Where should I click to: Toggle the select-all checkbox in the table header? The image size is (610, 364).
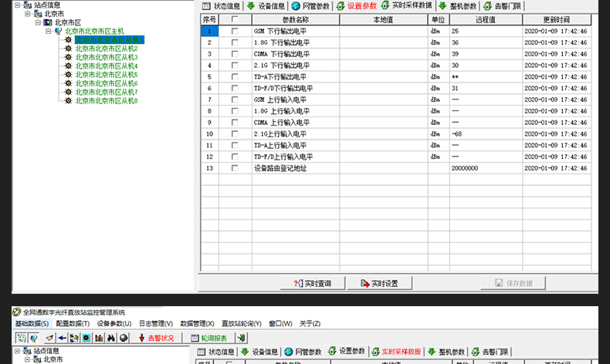[x=235, y=19]
